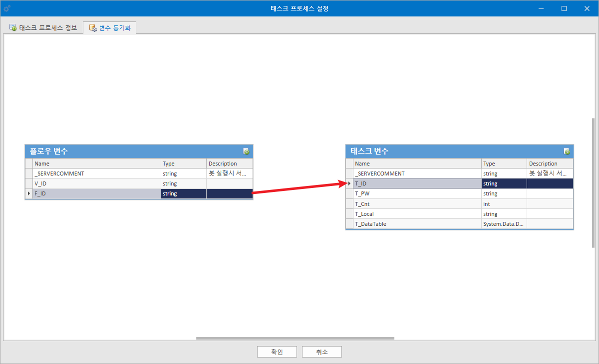Select the F_ID flow variable row
The image size is (599, 364).
tap(139, 193)
